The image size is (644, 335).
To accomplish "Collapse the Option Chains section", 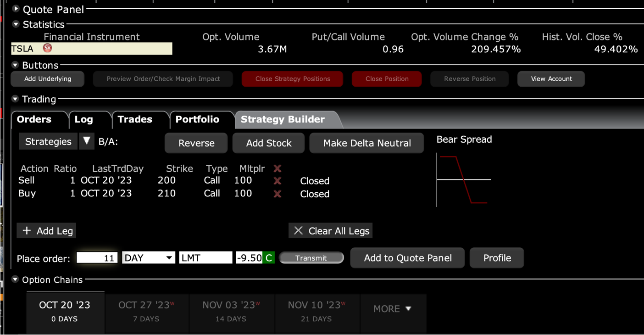I will click(16, 279).
